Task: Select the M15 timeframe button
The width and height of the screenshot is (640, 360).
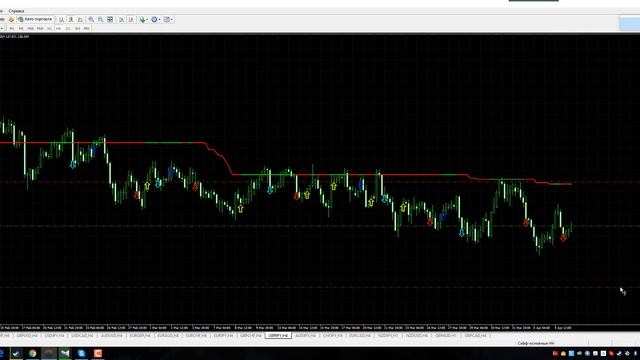Action: [30, 29]
